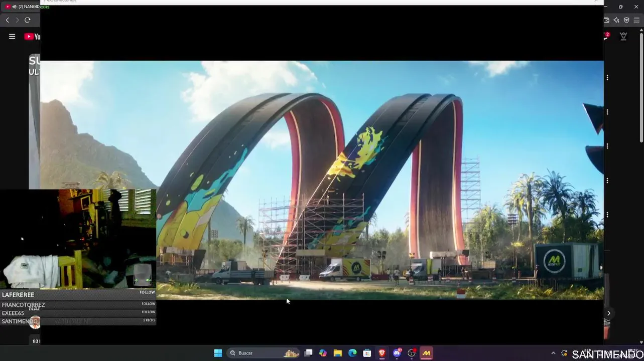
Task: Launch Copilot from the taskbar
Action: point(323,353)
